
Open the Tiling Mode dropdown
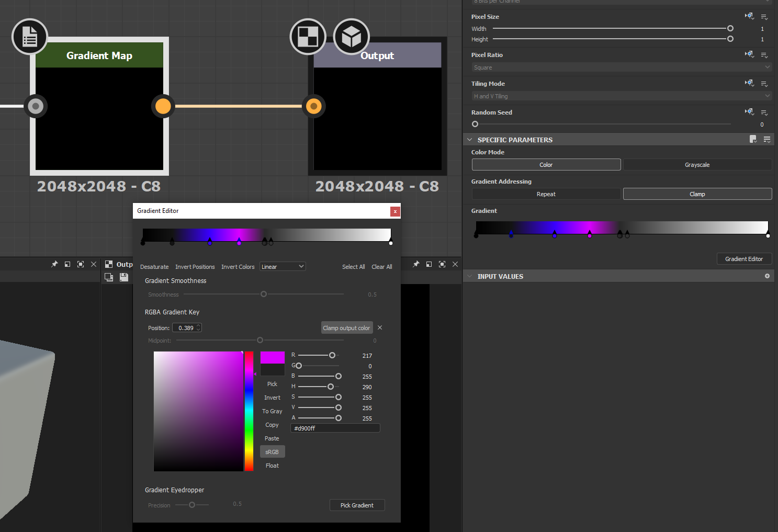(621, 96)
